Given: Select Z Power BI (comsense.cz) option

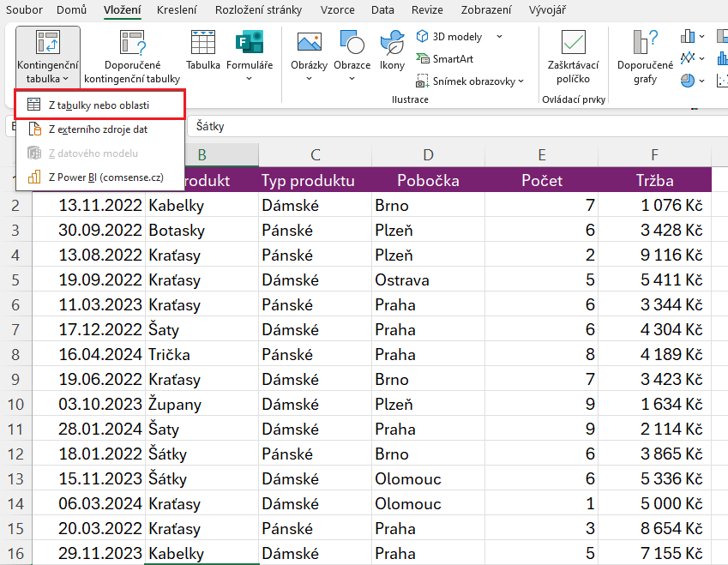Looking at the screenshot, I should [x=105, y=177].
